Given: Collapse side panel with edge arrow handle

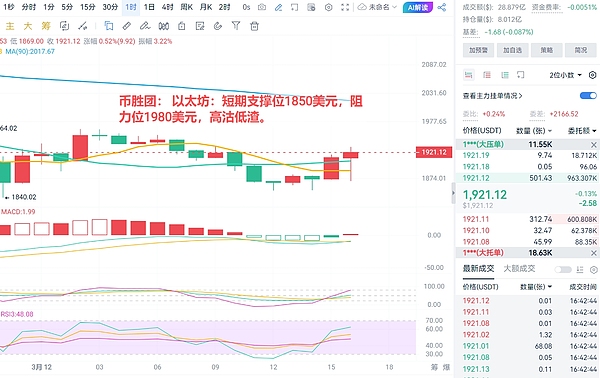Looking at the screenshot, I should 453,193.
